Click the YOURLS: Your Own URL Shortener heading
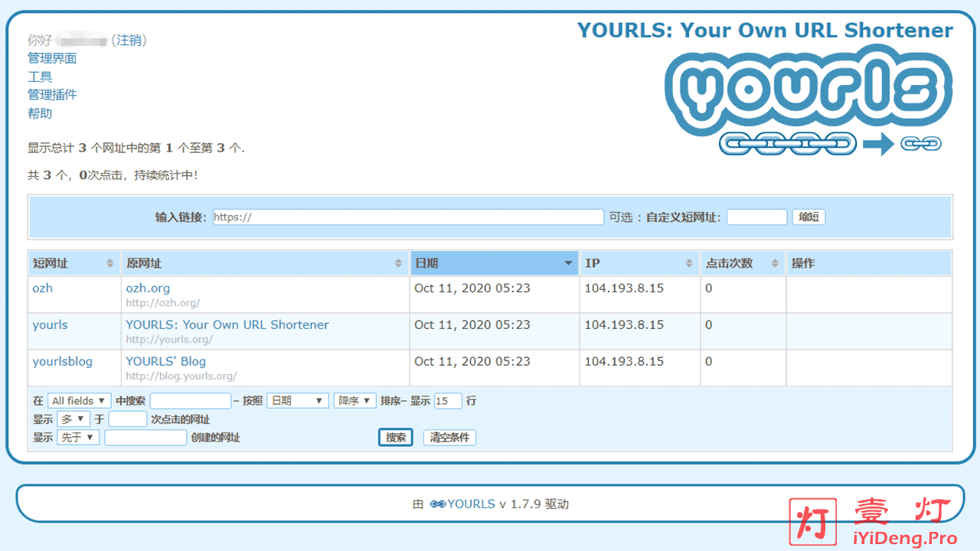 tap(765, 31)
